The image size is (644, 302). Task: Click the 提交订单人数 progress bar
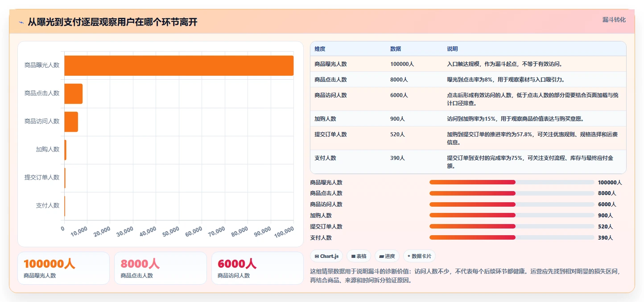[512, 227]
